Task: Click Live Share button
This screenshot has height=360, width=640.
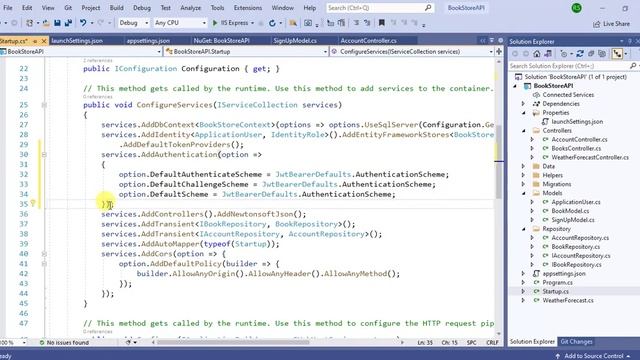Action: point(611,24)
